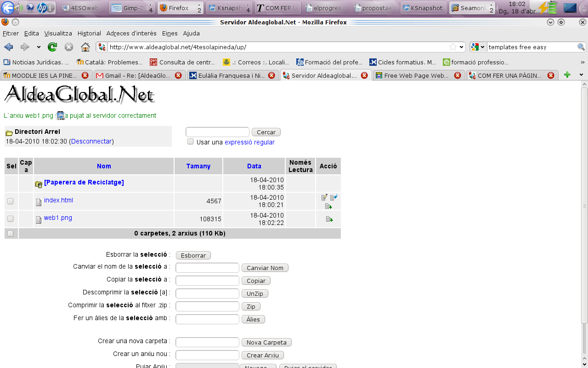Screen dimensions: 588x368
Task: Click the Esborrar button
Action: (x=193, y=255)
